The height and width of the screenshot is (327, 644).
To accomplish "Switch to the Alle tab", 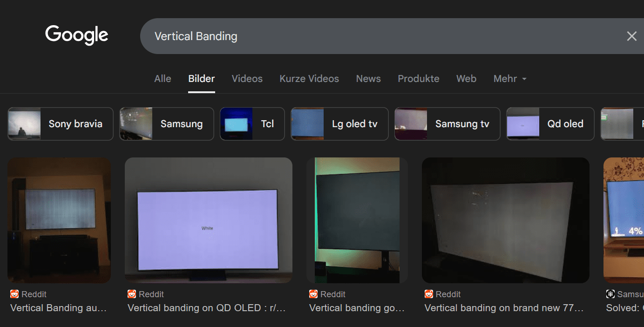I will (x=163, y=79).
